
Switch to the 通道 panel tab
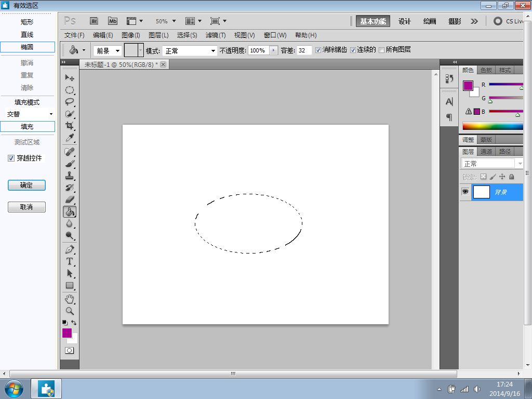coord(486,152)
